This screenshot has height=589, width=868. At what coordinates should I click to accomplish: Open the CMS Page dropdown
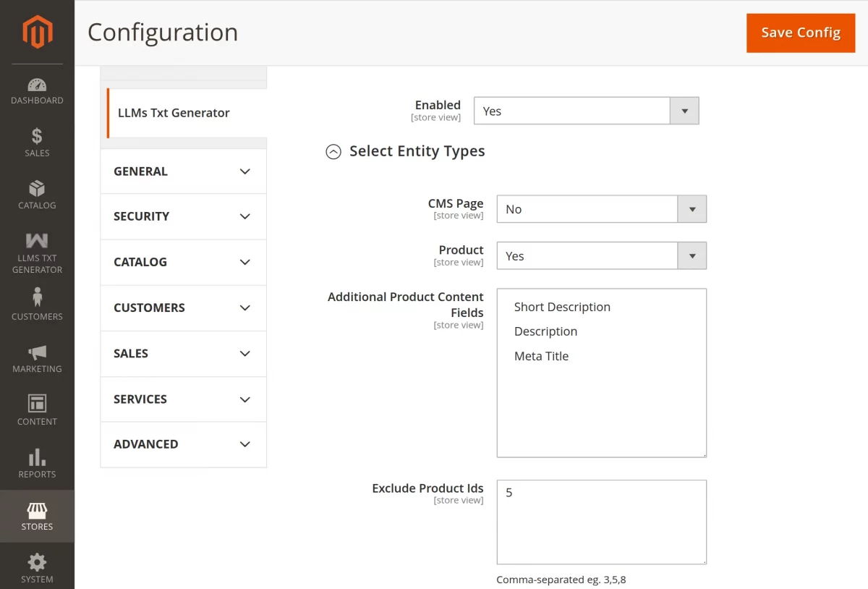[x=601, y=209]
